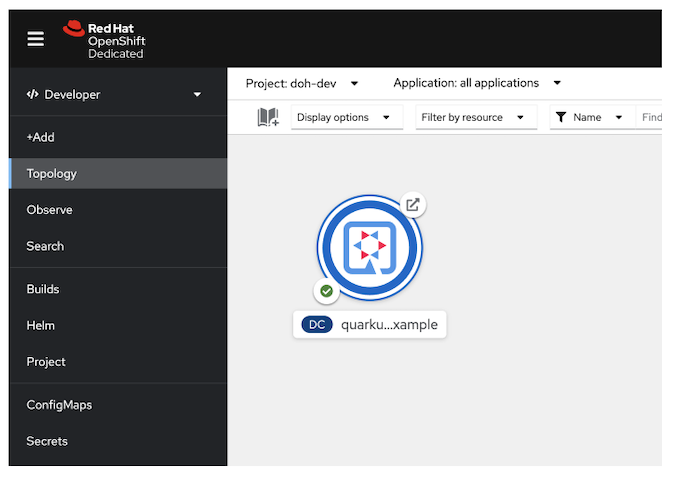
Task: Open the hamburger navigation menu
Action: 36,39
